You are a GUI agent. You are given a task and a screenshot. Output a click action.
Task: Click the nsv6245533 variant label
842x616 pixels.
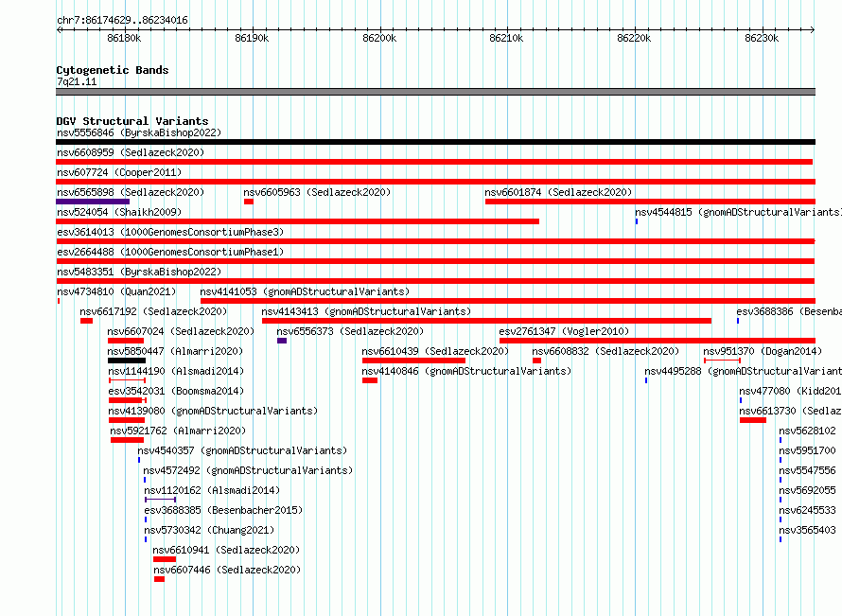click(x=808, y=510)
